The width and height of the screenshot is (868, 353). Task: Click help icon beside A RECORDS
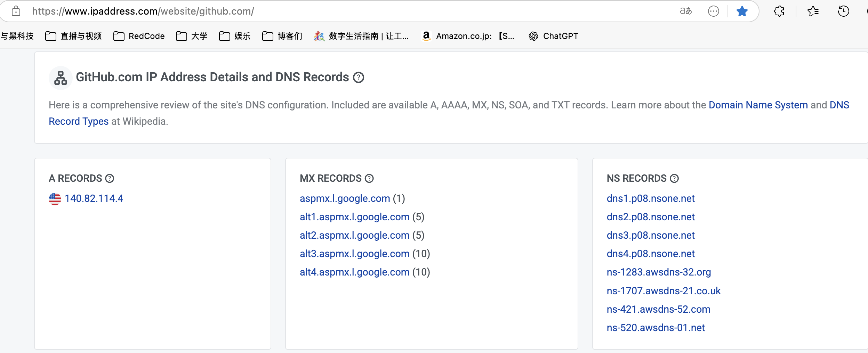tap(110, 179)
